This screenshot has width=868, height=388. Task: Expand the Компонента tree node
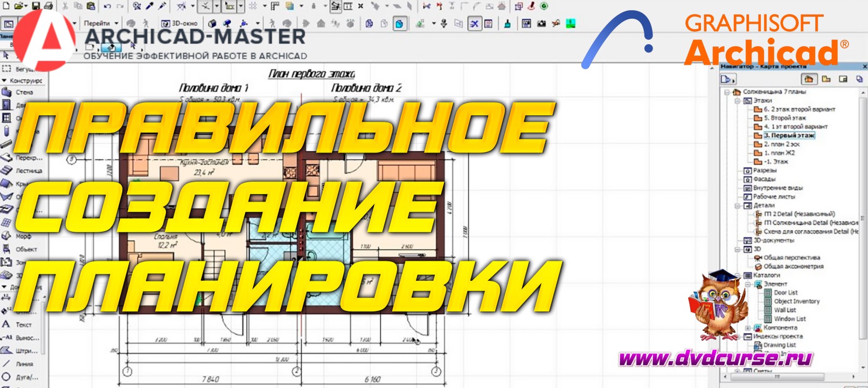748,328
